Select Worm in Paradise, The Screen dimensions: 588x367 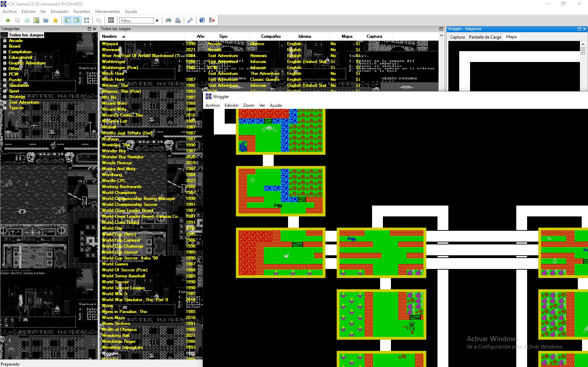[124, 312]
